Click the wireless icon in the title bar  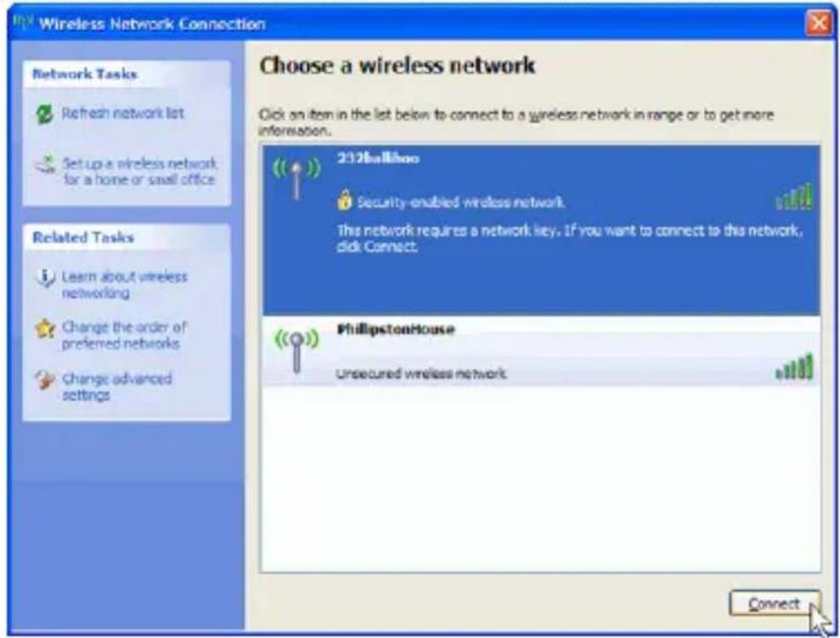(23, 23)
